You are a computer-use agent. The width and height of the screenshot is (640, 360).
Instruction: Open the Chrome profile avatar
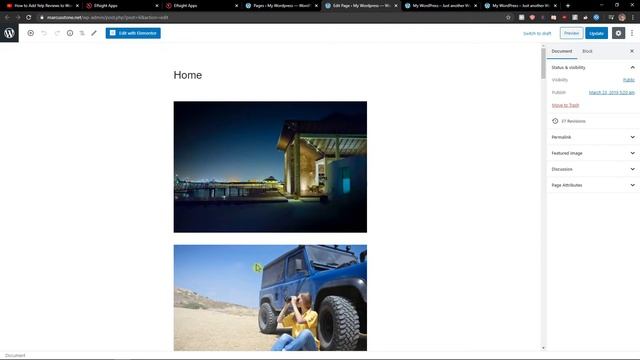(622, 18)
